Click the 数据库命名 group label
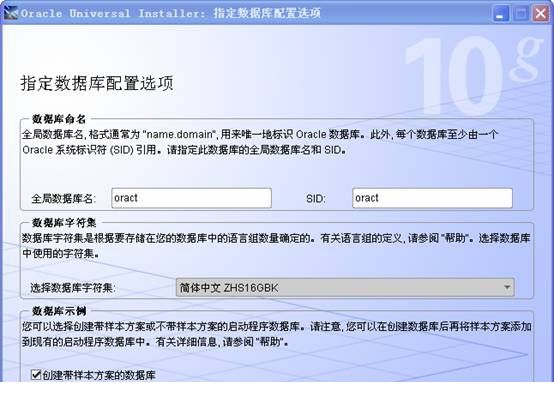This screenshot has width=554, height=397. point(59,119)
